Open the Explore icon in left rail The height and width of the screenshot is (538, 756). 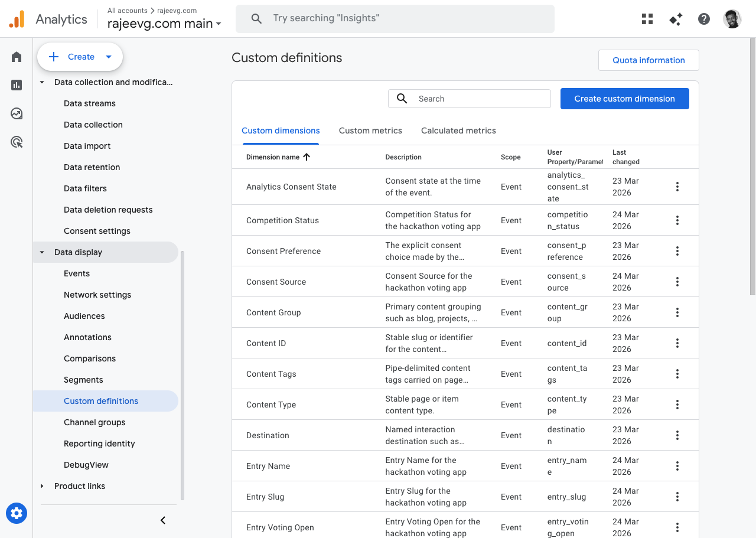(17, 113)
